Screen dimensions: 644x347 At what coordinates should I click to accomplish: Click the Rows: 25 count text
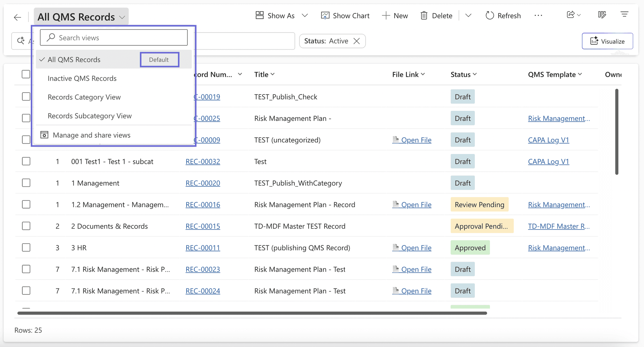[28, 330]
